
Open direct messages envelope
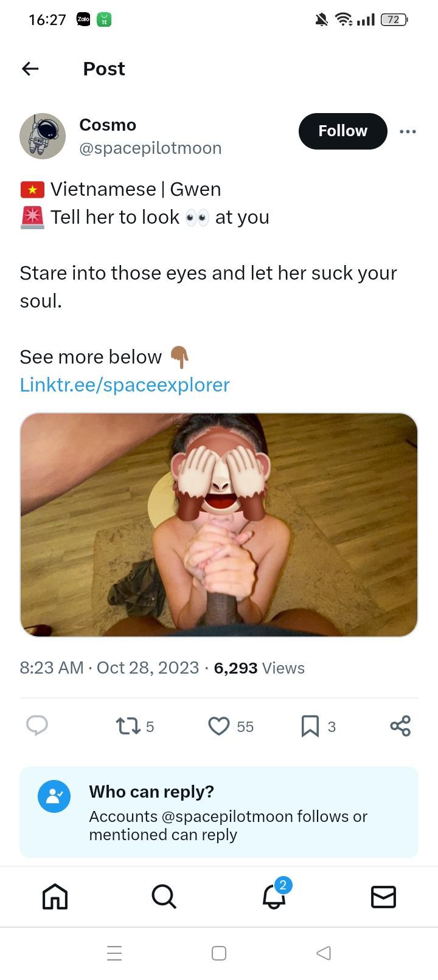tap(383, 897)
